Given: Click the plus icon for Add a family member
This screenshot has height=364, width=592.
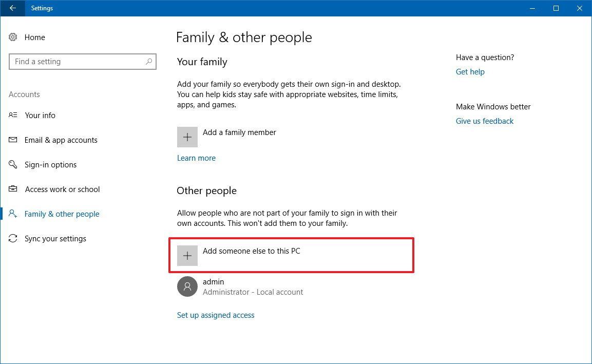Looking at the screenshot, I should click(187, 137).
